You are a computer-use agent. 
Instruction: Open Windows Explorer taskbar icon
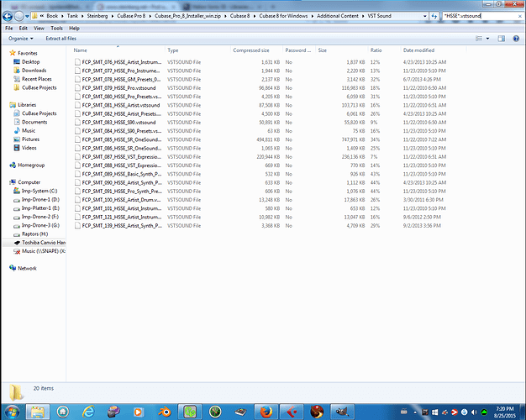pyautogui.click(x=38, y=412)
